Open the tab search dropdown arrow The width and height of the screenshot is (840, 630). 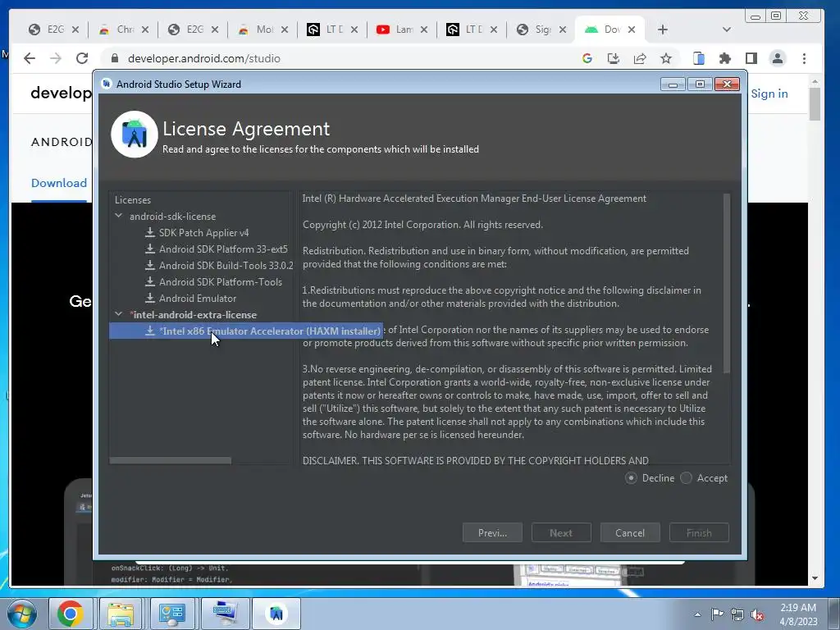[727, 30]
